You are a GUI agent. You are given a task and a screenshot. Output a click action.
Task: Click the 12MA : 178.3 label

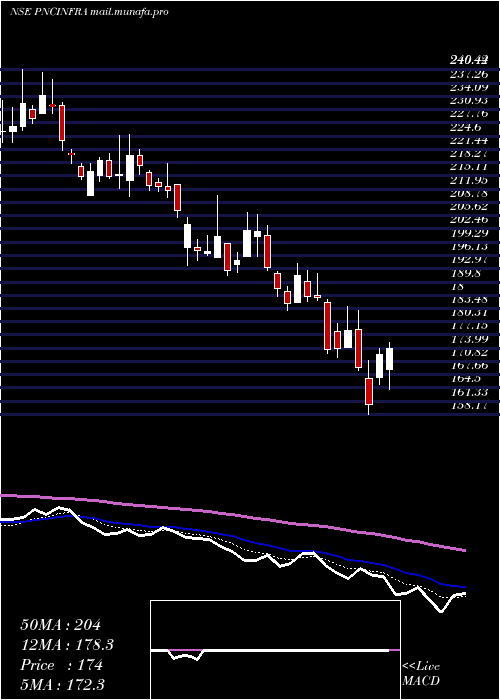67,645
